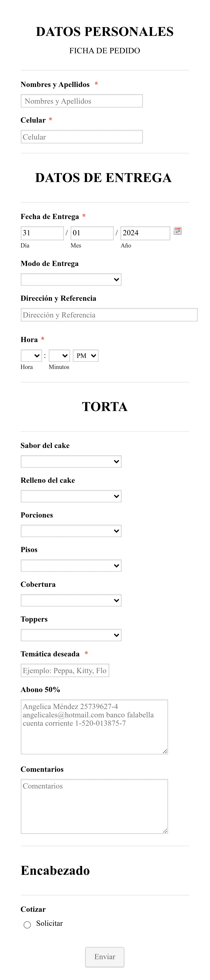Expand the Cobertura dropdown
Viewport: 210px width, 980px height.
[x=71, y=600]
